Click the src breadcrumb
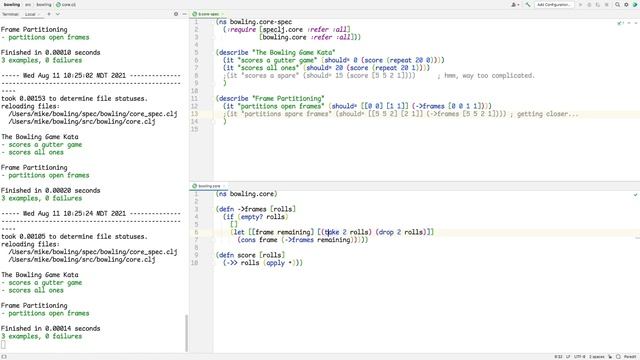Screen dimensions: 640x360 [28, 4]
